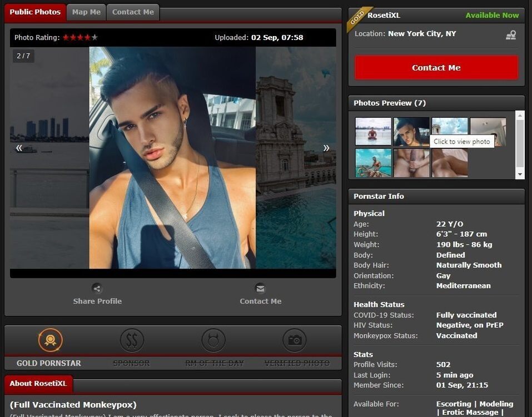This screenshot has height=417, width=532.
Task: Click the envelope icon above Contact Me
Action: coord(260,288)
